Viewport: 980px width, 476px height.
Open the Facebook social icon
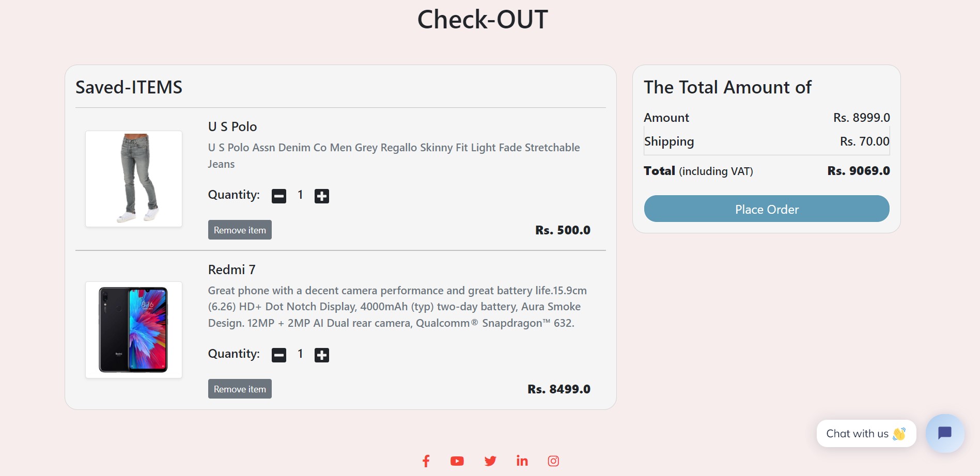[426, 461]
